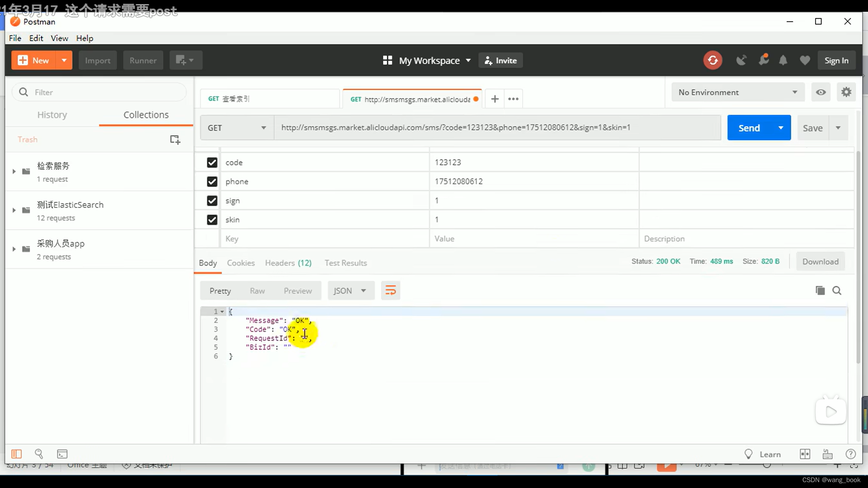868x488 pixels.
Task: Switch to the History tab
Action: point(52,115)
